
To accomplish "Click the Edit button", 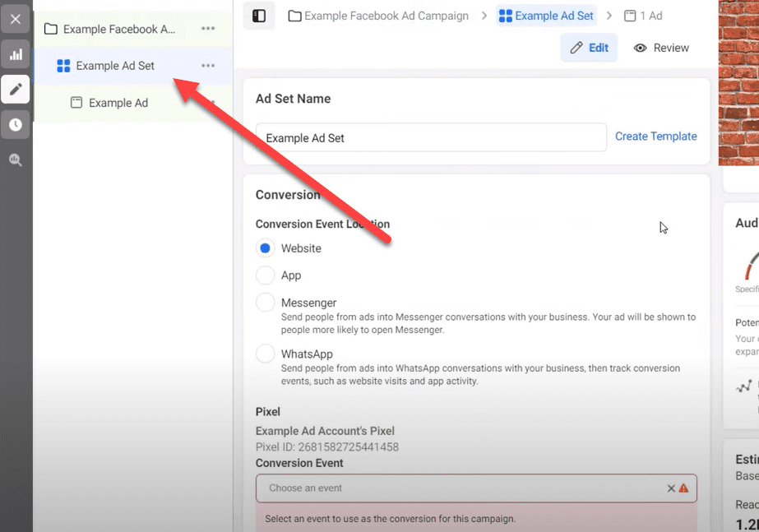I will (x=589, y=48).
